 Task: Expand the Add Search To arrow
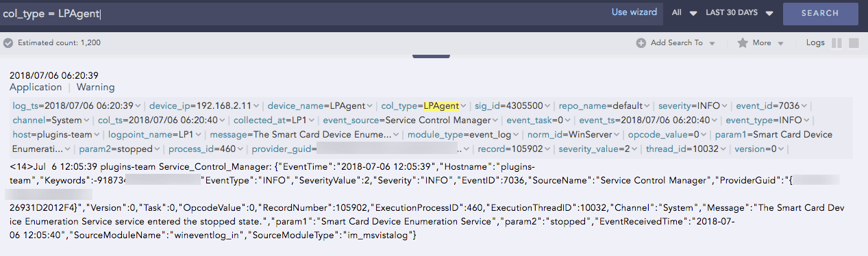click(x=712, y=44)
